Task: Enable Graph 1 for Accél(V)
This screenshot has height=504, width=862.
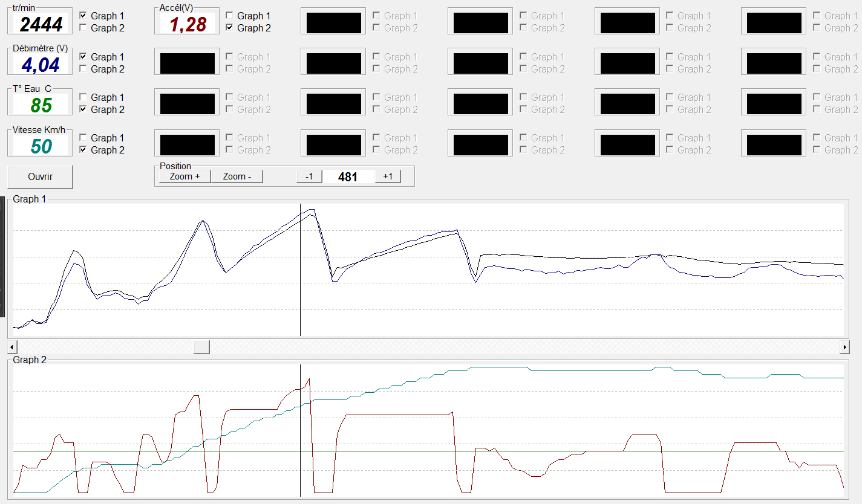Action: [229, 16]
